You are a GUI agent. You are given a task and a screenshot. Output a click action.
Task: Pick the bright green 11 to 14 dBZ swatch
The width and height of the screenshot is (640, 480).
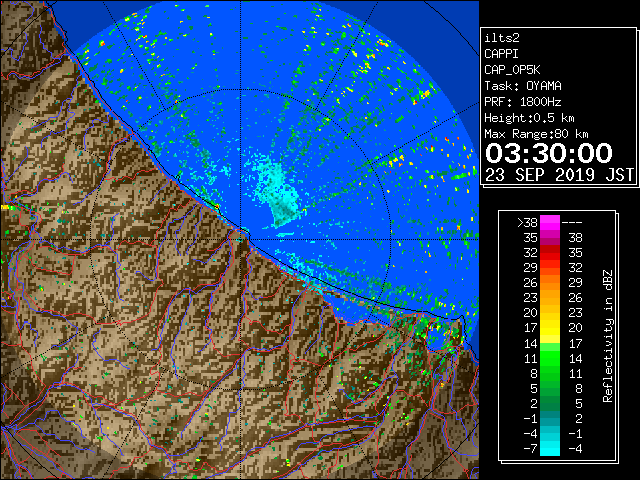550,358
